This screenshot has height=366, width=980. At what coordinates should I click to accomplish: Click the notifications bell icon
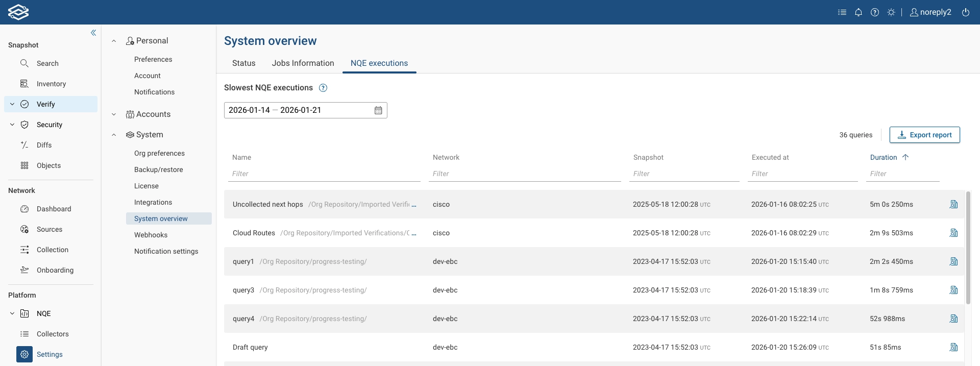tap(859, 12)
